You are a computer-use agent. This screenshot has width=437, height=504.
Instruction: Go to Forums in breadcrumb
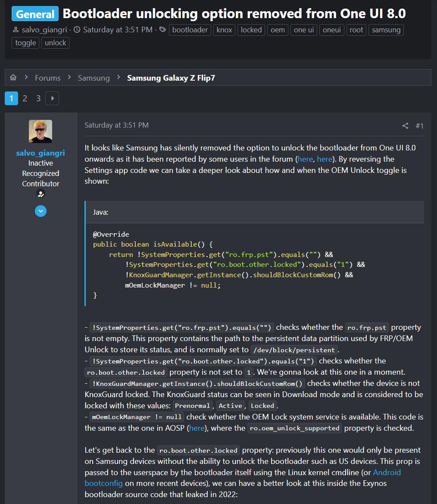tap(47, 78)
